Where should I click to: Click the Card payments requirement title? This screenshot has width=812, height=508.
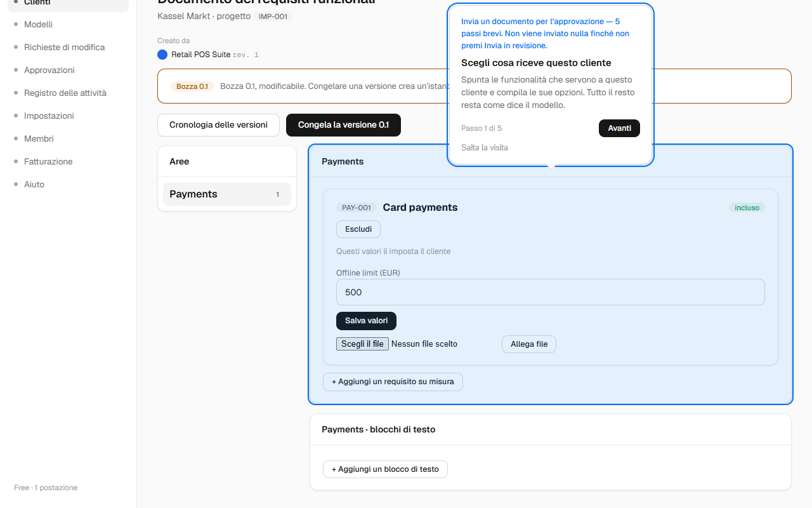pyautogui.click(x=420, y=208)
